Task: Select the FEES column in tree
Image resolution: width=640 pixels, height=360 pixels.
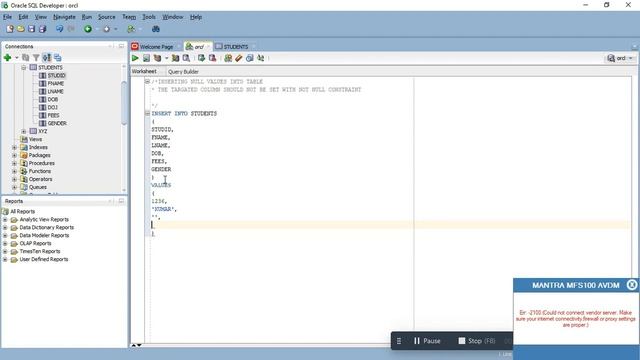Action: 53,116
